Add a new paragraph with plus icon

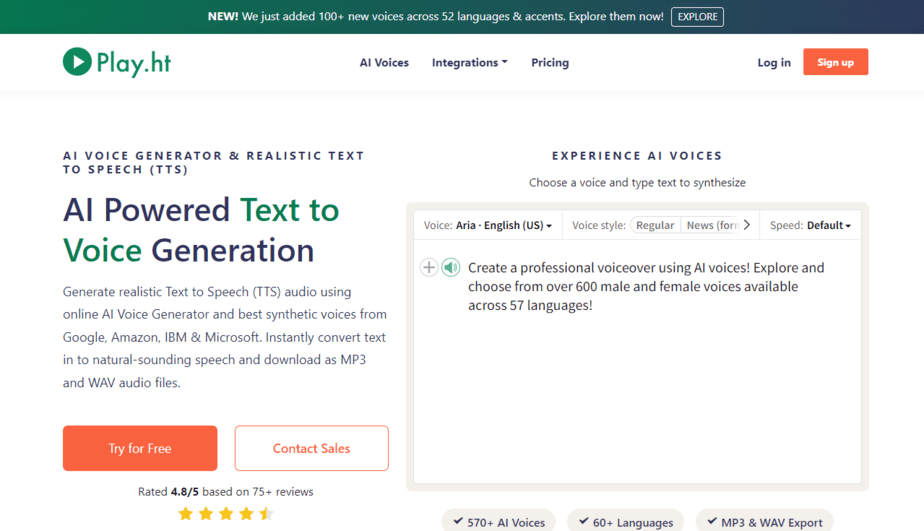[x=428, y=268]
